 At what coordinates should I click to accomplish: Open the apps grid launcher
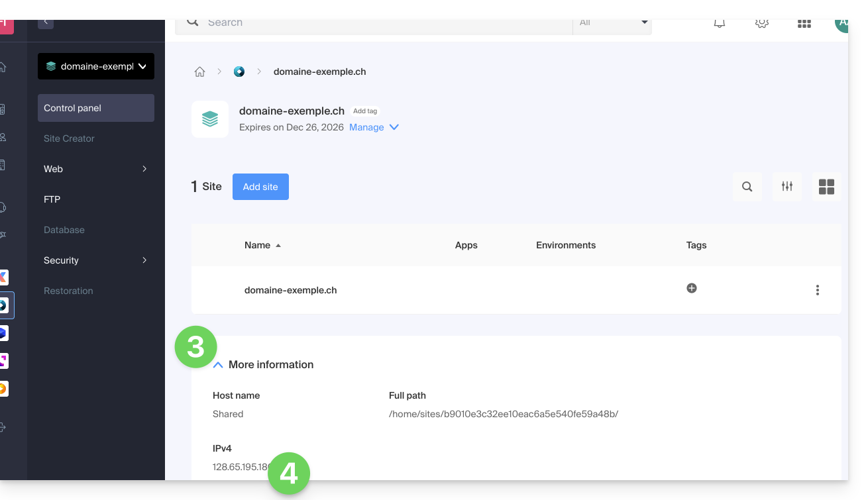point(804,23)
